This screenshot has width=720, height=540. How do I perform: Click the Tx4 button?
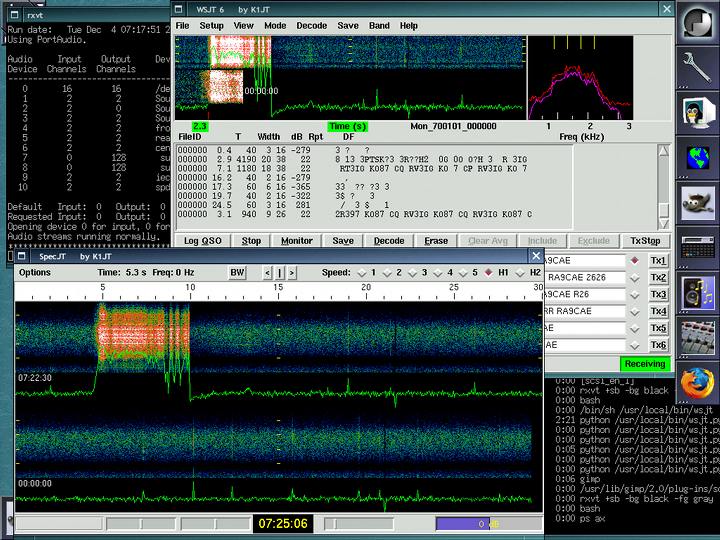point(658,312)
